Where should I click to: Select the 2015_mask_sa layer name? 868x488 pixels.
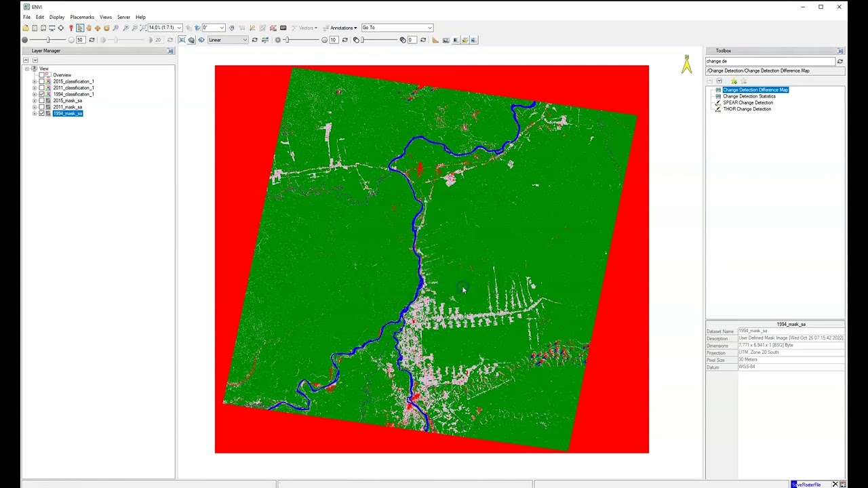[x=68, y=101]
